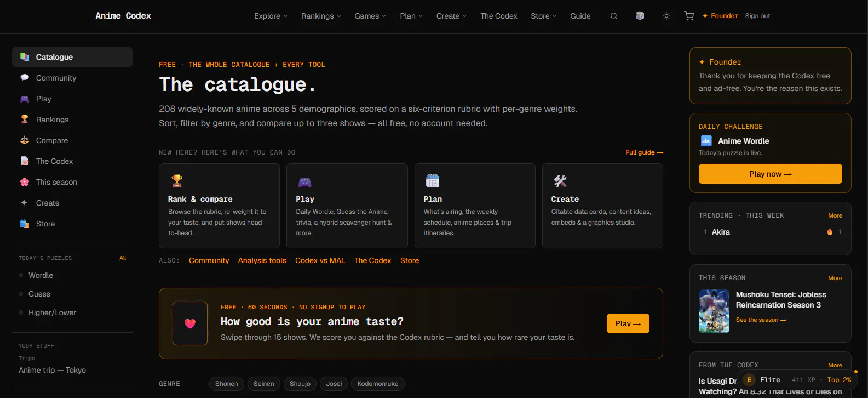
Task: Open the Full guide link
Action: (x=644, y=152)
